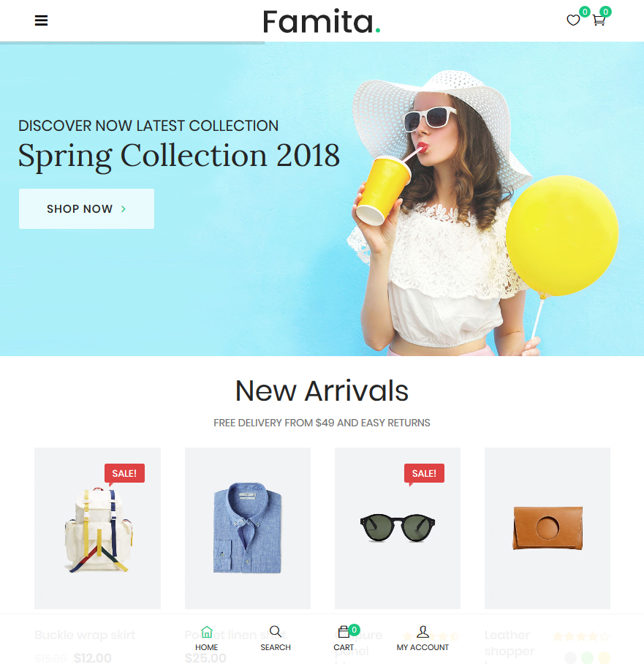The height and width of the screenshot is (664, 644).
Task: Click the Shop Now button
Action: click(x=86, y=208)
